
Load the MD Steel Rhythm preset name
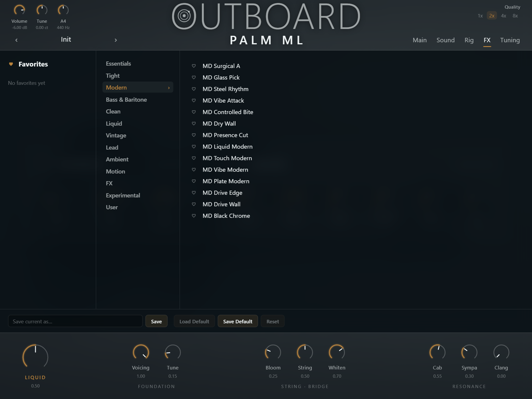click(226, 89)
